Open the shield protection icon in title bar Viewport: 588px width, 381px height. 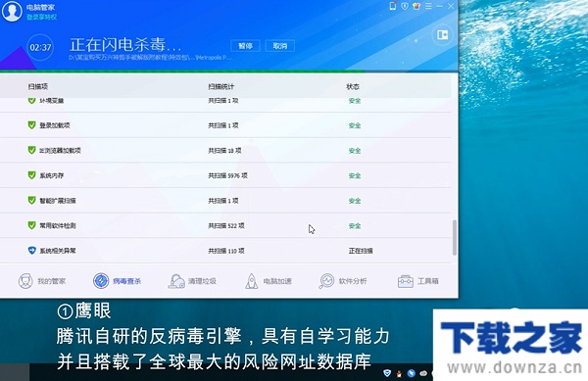point(405,6)
